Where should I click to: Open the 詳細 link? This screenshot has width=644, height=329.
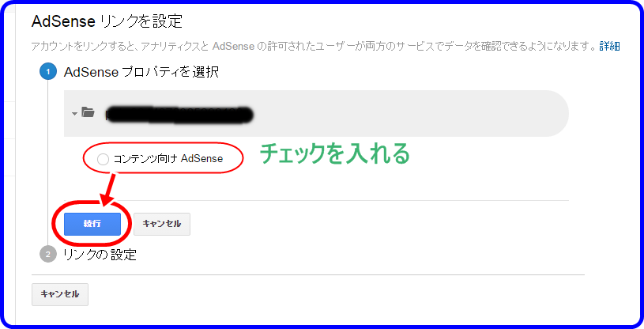tap(609, 46)
